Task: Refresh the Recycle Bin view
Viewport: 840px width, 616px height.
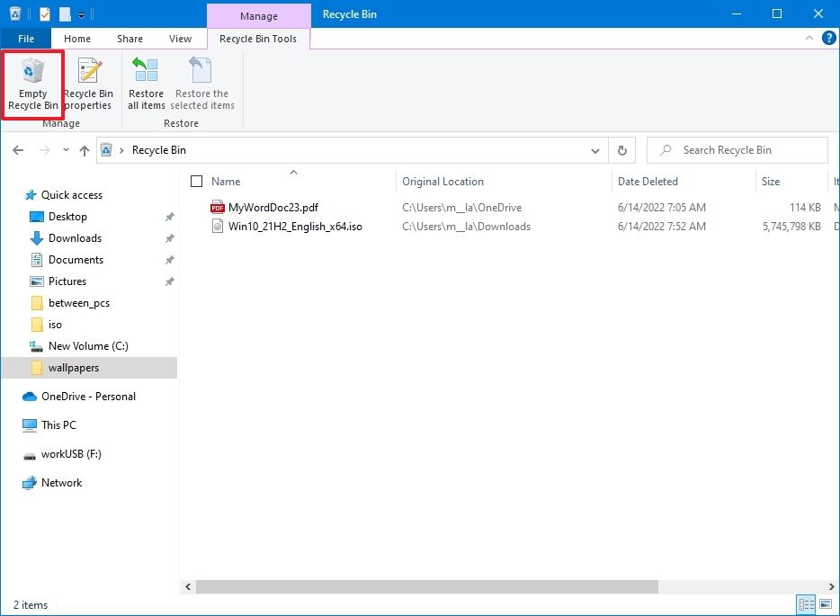Action: pyautogui.click(x=621, y=149)
